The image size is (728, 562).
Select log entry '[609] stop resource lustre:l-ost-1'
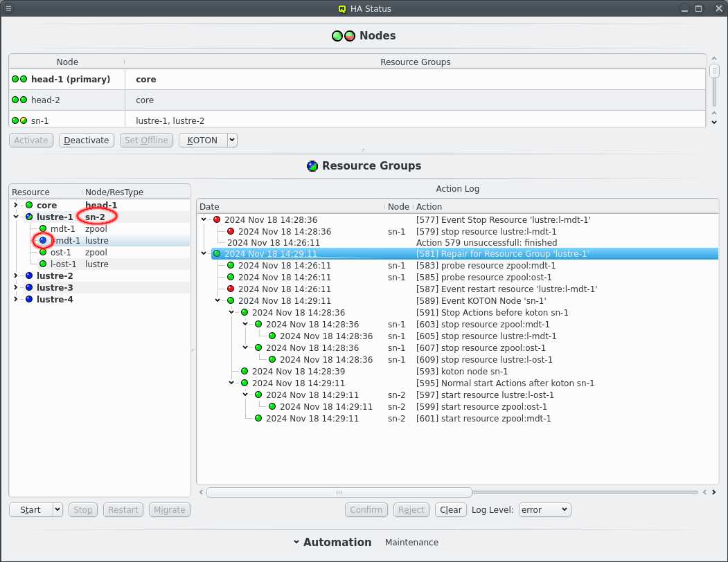click(484, 360)
